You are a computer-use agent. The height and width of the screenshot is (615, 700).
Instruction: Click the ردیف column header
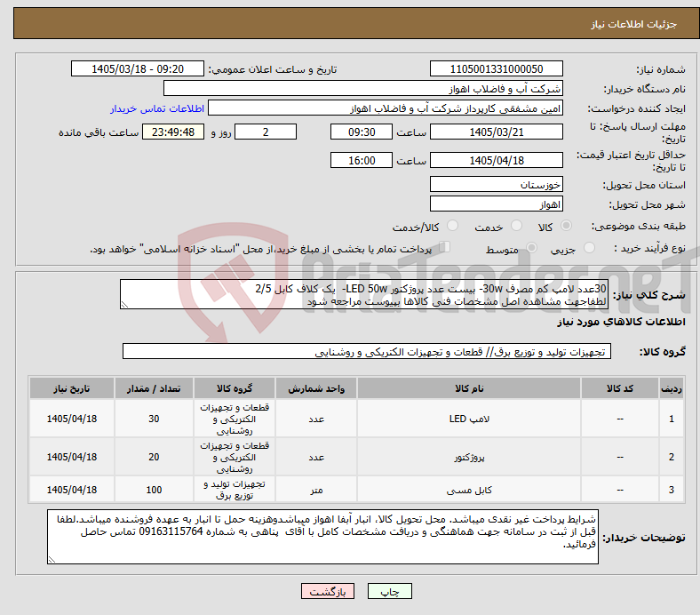(x=671, y=388)
